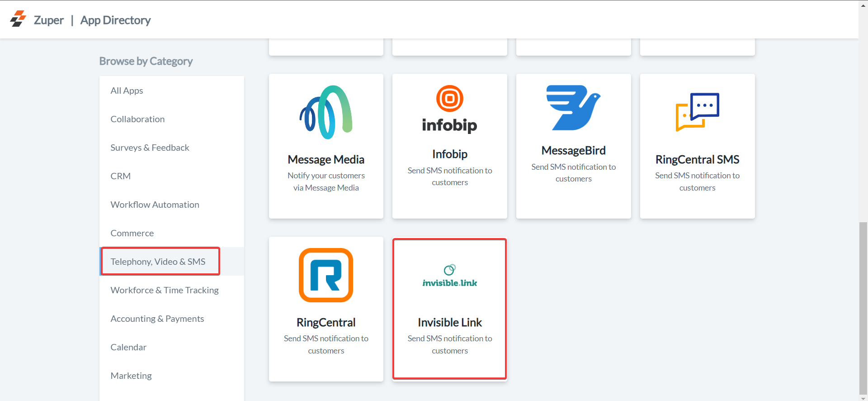Open the App Directory header link

click(x=115, y=20)
